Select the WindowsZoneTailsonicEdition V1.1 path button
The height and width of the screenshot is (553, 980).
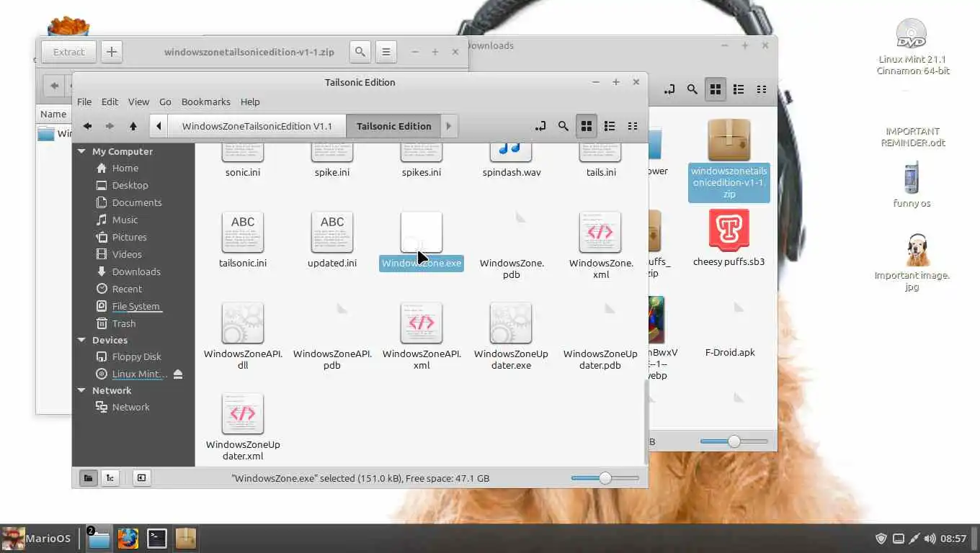pos(257,126)
